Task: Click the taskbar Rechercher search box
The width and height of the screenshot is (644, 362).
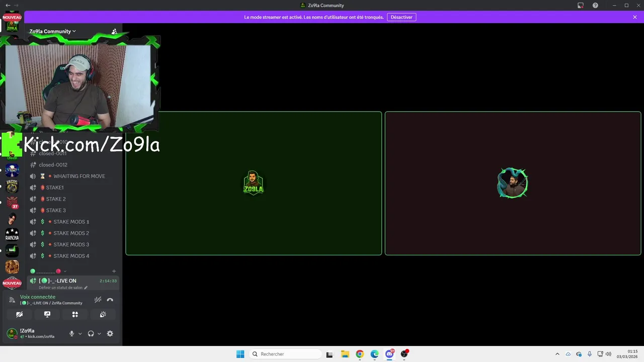Action: pyautogui.click(x=286, y=354)
